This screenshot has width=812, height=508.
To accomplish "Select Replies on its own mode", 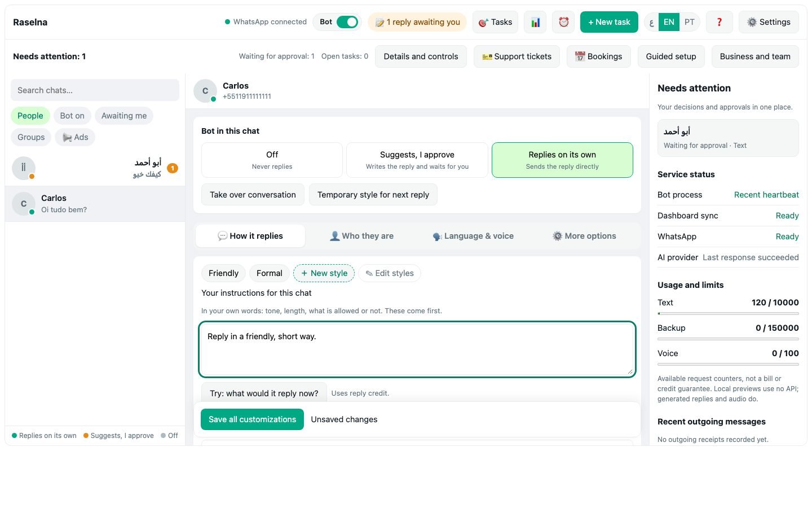I will click(562, 160).
